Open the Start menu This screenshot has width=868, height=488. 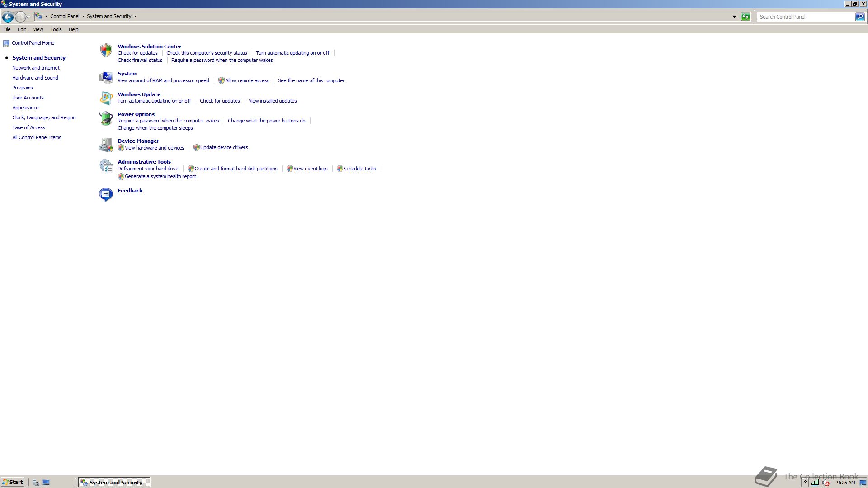(13, 482)
